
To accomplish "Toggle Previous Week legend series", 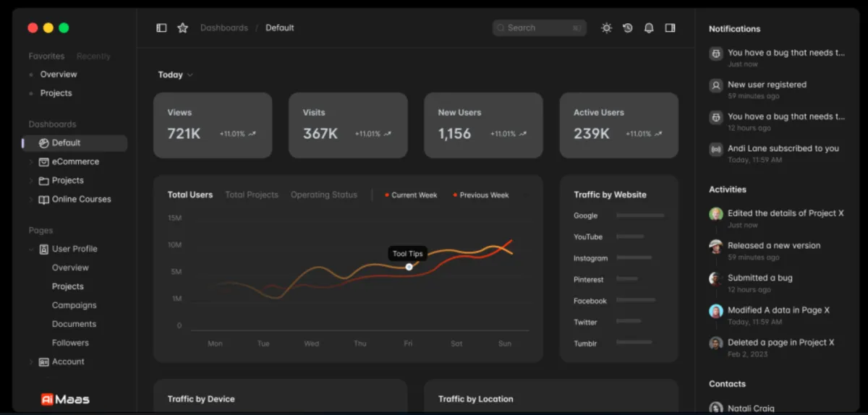I will [x=481, y=195].
